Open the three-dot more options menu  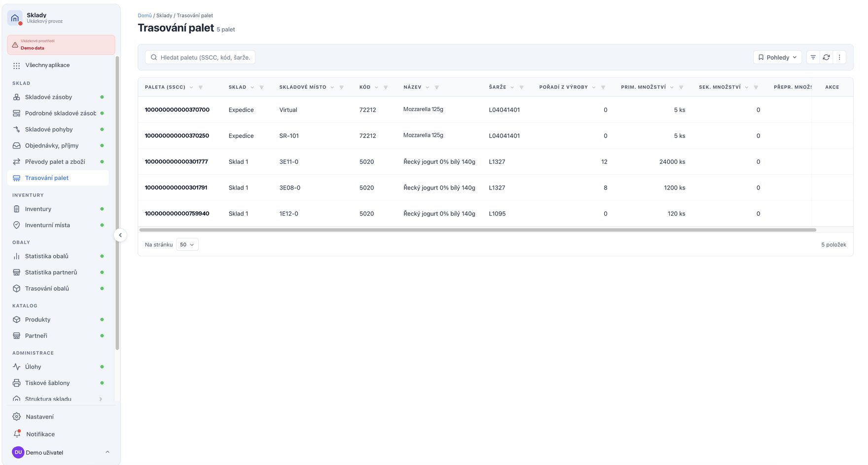[839, 57]
